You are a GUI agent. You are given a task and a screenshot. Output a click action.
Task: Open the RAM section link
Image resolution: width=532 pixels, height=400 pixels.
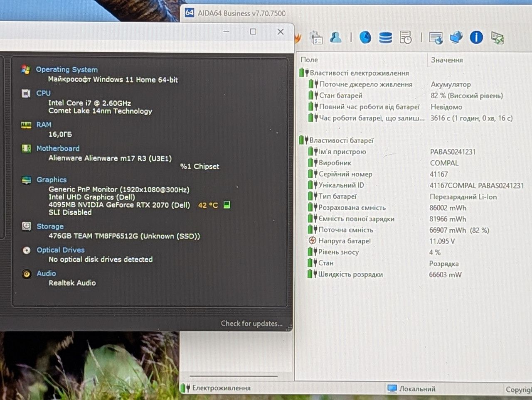[x=44, y=125]
